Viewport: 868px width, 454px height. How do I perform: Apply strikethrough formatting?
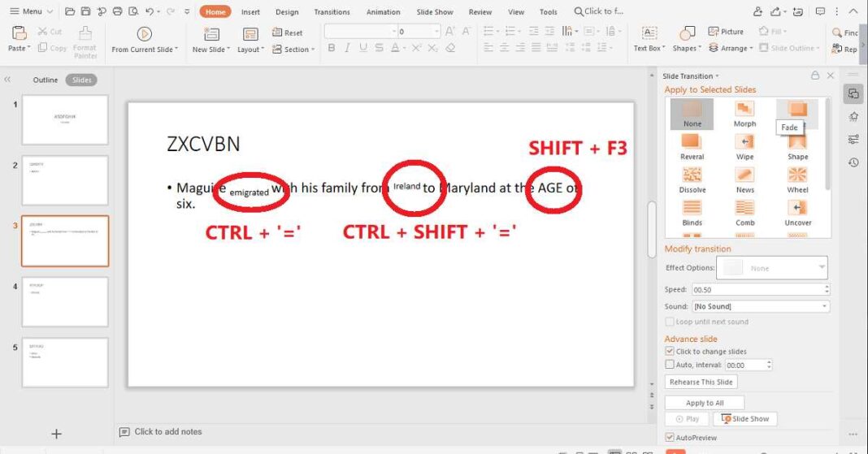coord(379,48)
